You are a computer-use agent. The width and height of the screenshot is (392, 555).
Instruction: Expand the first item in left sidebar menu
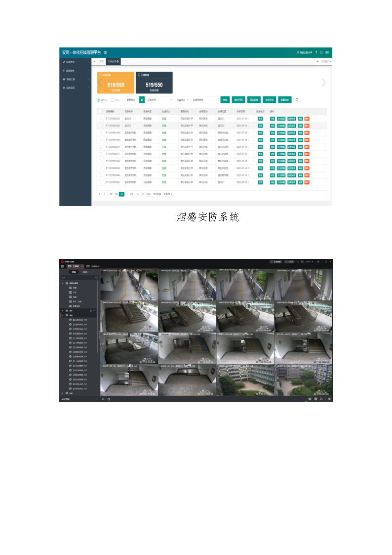click(x=75, y=62)
